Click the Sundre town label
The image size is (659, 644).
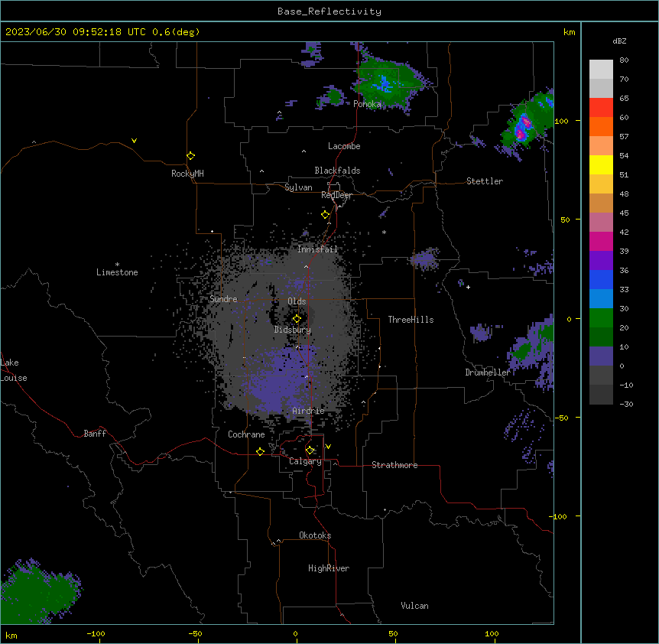point(223,299)
